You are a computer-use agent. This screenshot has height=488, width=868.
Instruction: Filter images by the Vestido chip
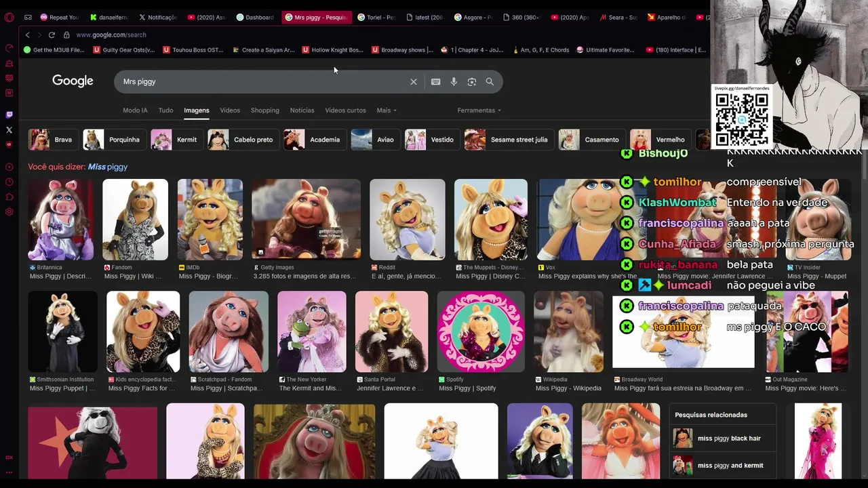(x=431, y=140)
